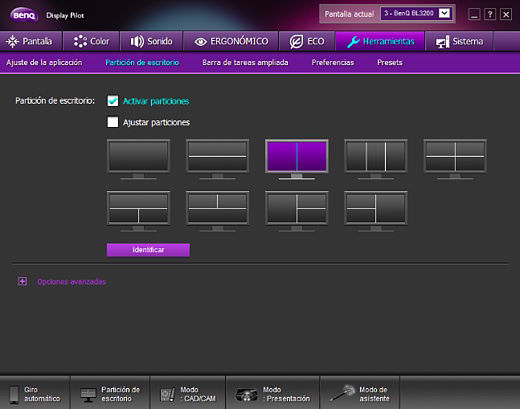This screenshot has width=520, height=409.
Task: Go to Barra de tareas ampliada sub-tab
Action: tap(245, 63)
